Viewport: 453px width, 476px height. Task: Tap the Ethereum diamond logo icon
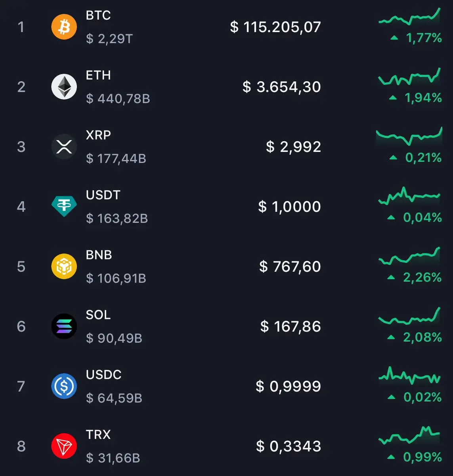pos(64,86)
